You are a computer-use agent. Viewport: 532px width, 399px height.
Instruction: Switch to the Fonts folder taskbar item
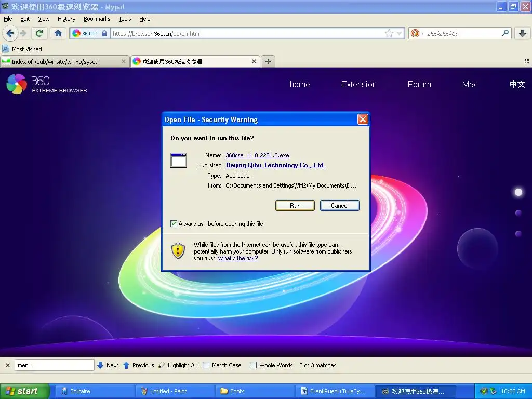pos(255,391)
